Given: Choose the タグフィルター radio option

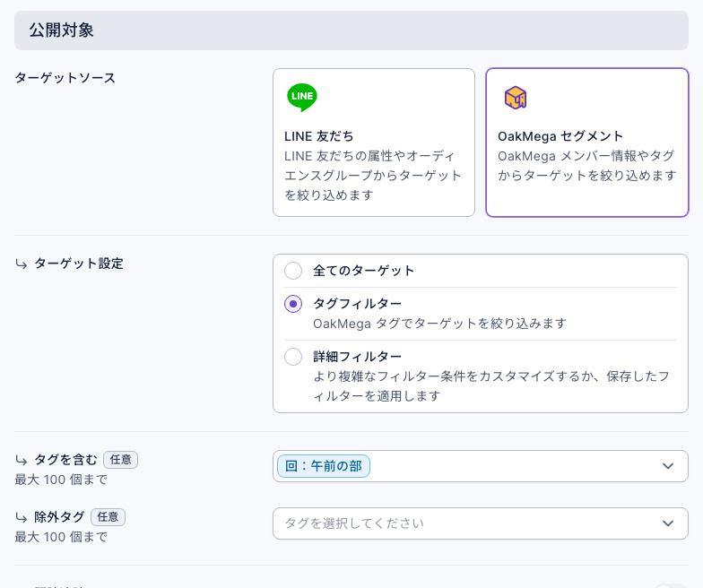Looking at the screenshot, I should pos(292,304).
